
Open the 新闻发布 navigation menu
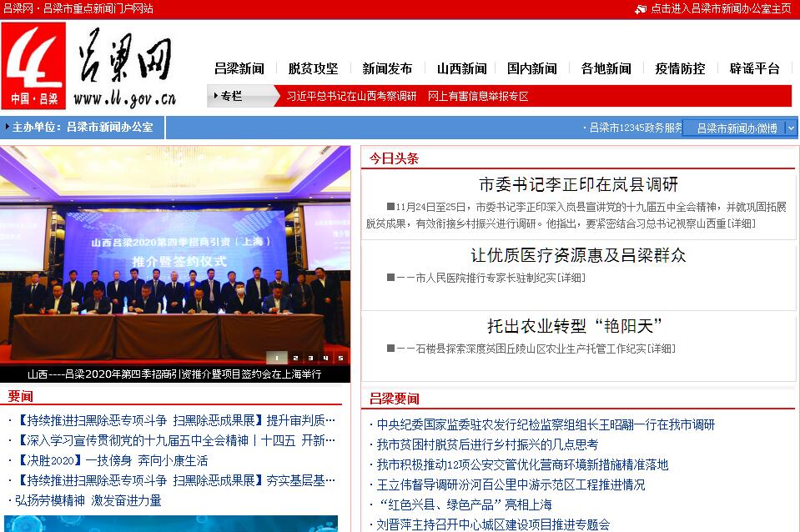tap(387, 68)
